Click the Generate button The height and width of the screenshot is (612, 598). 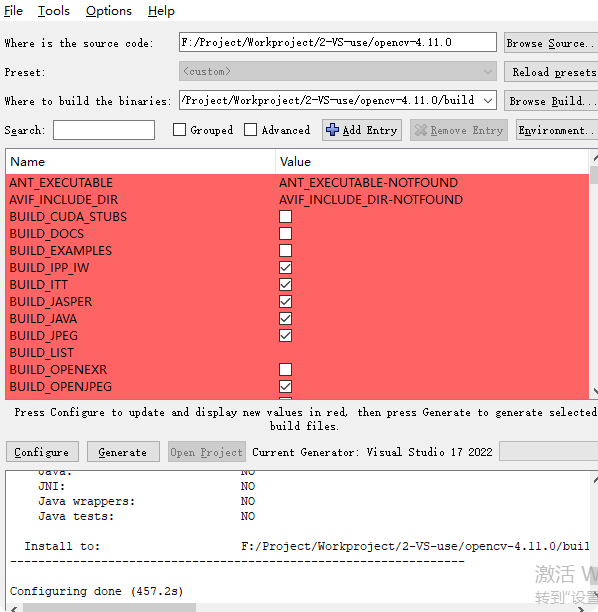[x=123, y=452]
